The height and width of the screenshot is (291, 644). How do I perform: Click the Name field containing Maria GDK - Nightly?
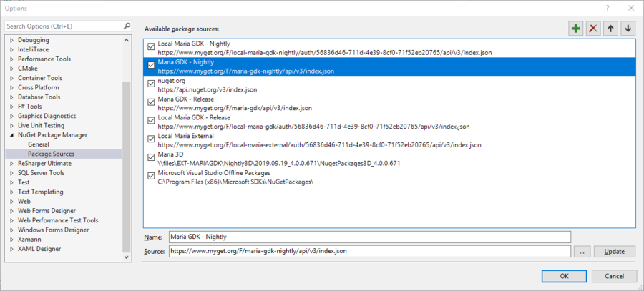tap(370, 237)
